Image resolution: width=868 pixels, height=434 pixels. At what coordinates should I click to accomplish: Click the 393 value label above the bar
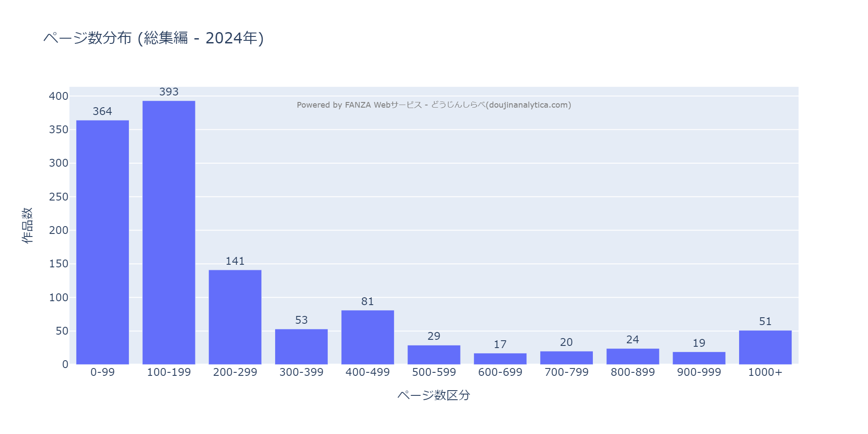pos(169,92)
